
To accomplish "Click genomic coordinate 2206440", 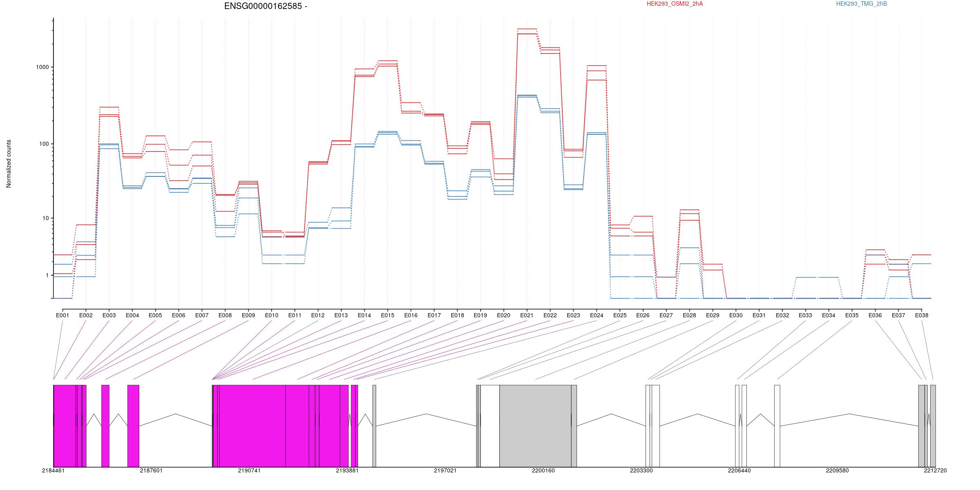I will pos(739,470).
